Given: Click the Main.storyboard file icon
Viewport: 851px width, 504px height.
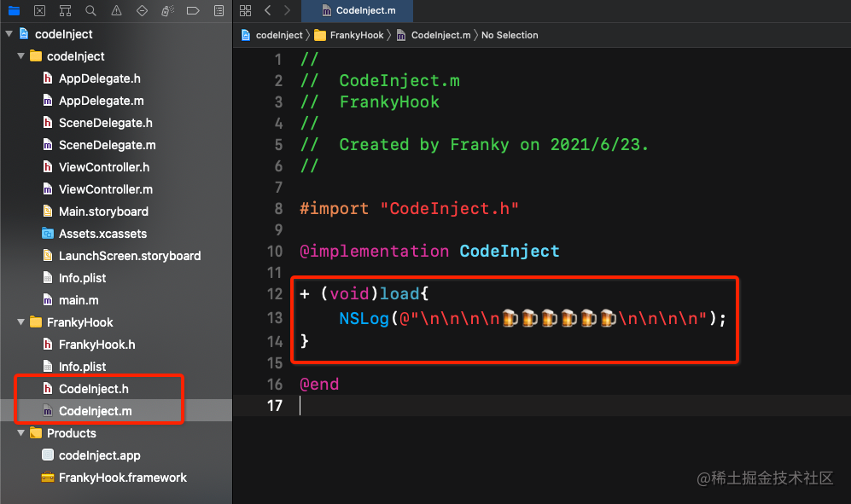Looking at the screenshot, I should (x=48, y=211).
